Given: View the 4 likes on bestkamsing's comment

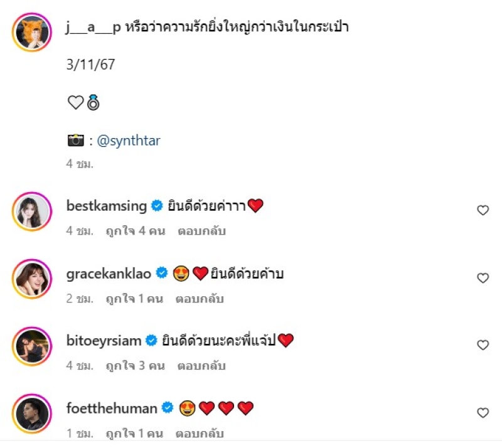Looking at the screenshot, I should [x=136, y=231].
